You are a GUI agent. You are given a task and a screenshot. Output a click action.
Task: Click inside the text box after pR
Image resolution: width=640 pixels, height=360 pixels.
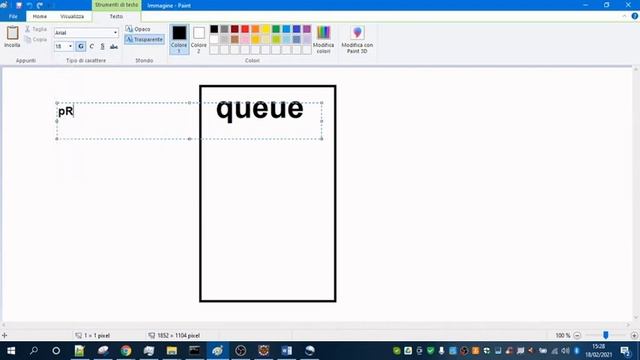(76, 111)
